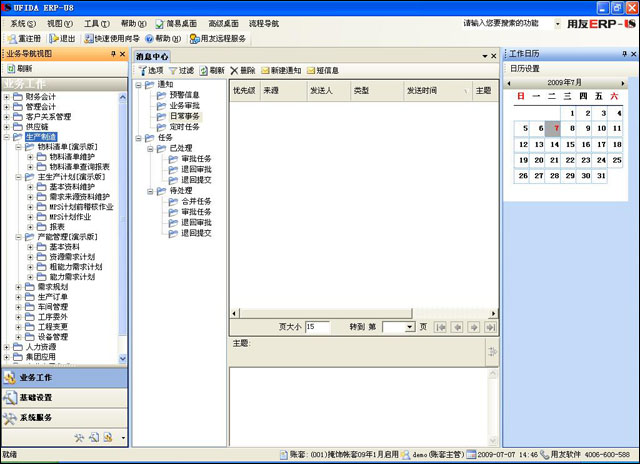Close the 工作日历 panel
640x464 pixels.
[x=633, y=53]
